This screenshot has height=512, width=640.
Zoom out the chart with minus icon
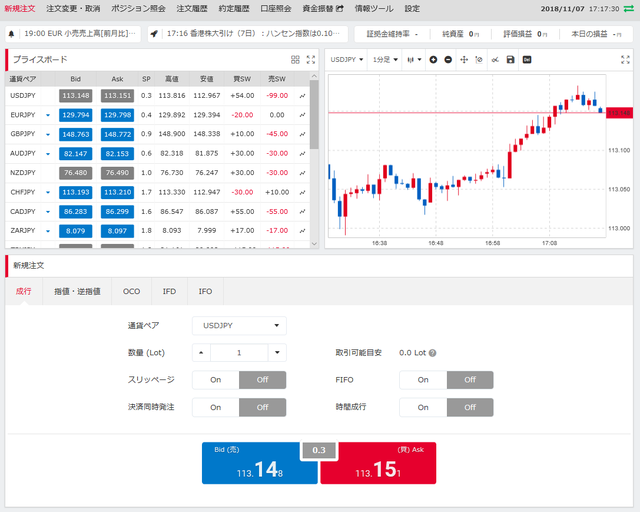click(x=448, y=60)
